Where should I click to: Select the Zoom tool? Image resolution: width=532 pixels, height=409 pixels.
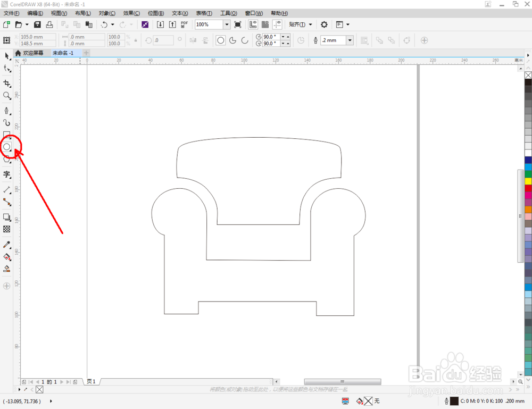[x=7, y=96]
